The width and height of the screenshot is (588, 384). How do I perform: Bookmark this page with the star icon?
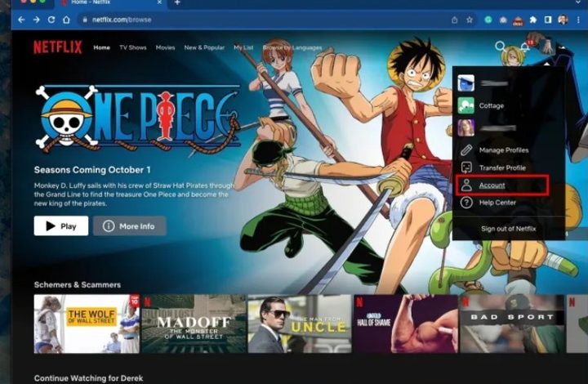click(470, 20)
